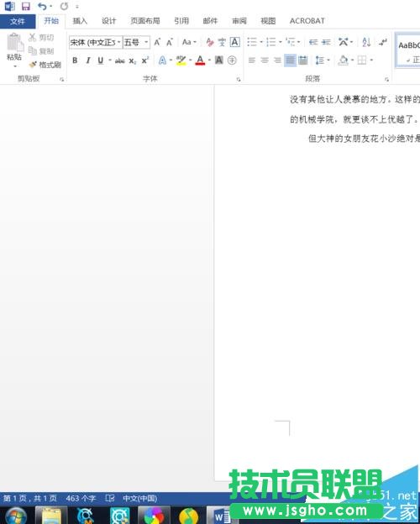Increase font size with grow font icon
The height and width of the screenshot is (524, 420).
coord(157,43)
